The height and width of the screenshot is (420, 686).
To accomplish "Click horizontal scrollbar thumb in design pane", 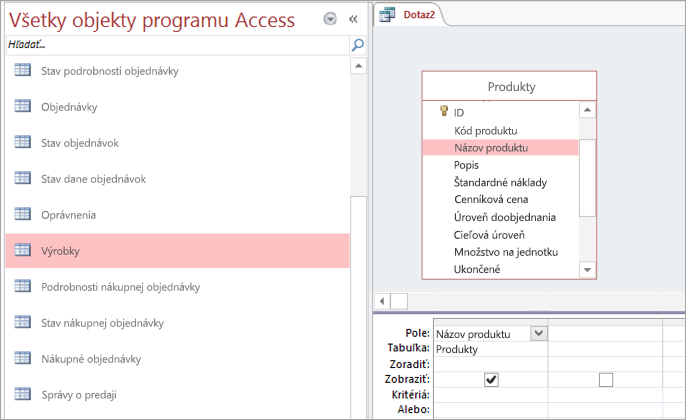I will pyautogui.click(x=399, y=301).
